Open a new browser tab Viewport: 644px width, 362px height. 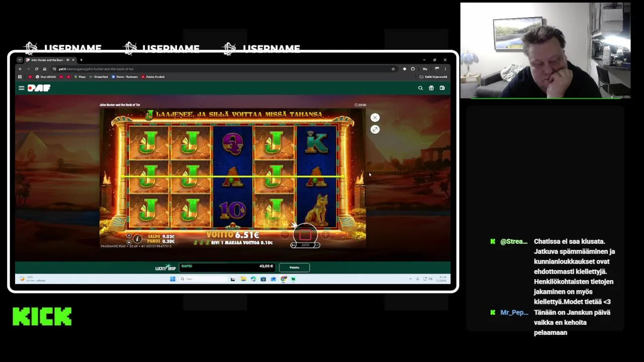[x=81, y=60]
